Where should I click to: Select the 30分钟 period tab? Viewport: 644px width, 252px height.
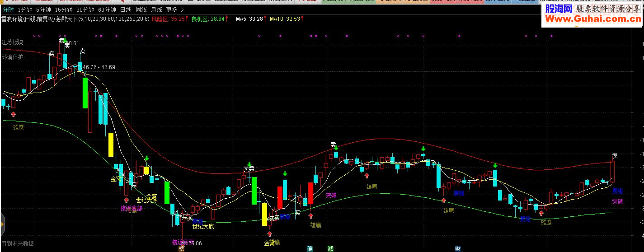coord(85,9)
